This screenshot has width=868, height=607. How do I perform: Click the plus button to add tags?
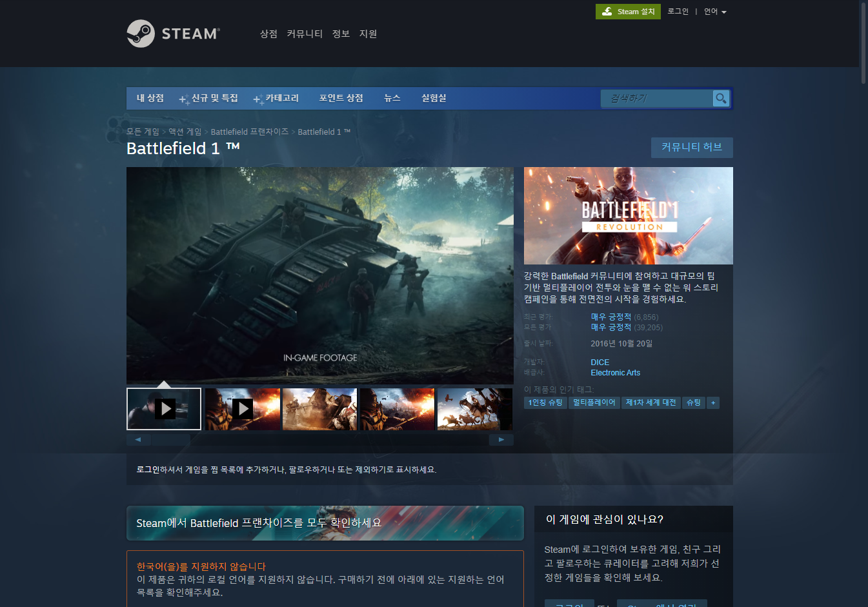(x=713, y=403)
